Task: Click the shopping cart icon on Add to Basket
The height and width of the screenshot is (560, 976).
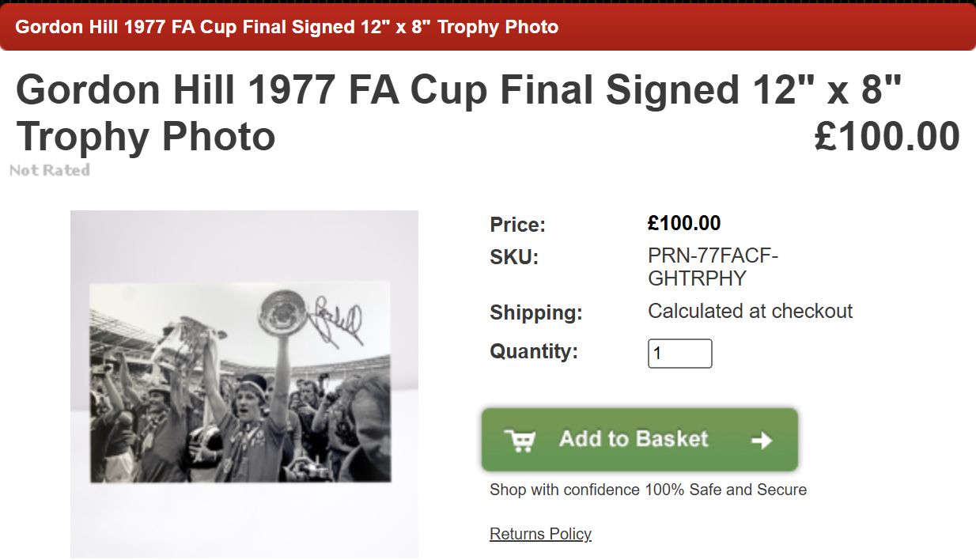Action: (x=519, y=441)
